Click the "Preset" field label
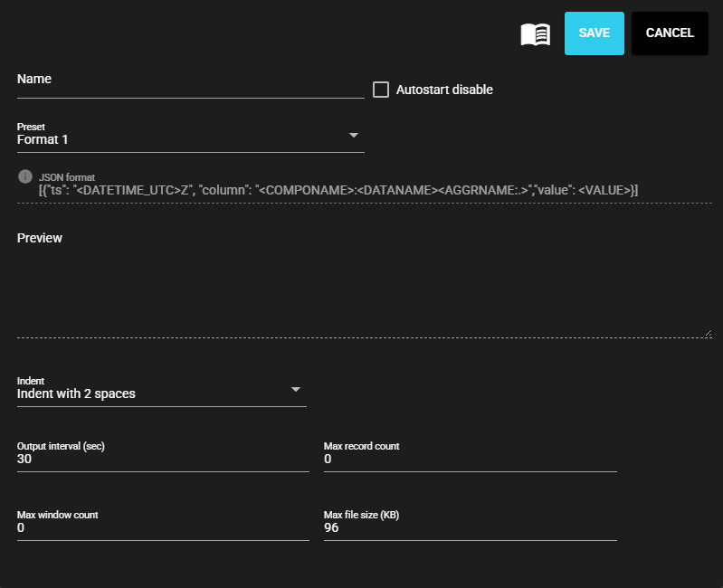 (31, 127)
